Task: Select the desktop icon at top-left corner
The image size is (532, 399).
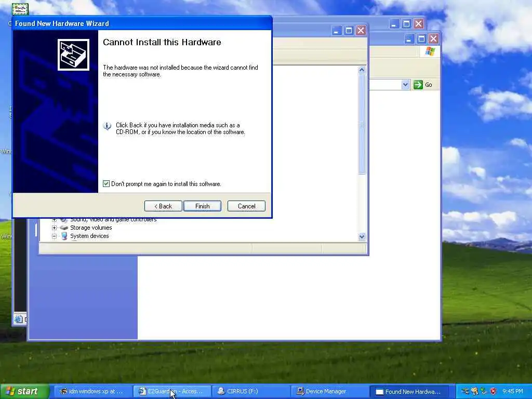Action: click(x=20, y=9)
